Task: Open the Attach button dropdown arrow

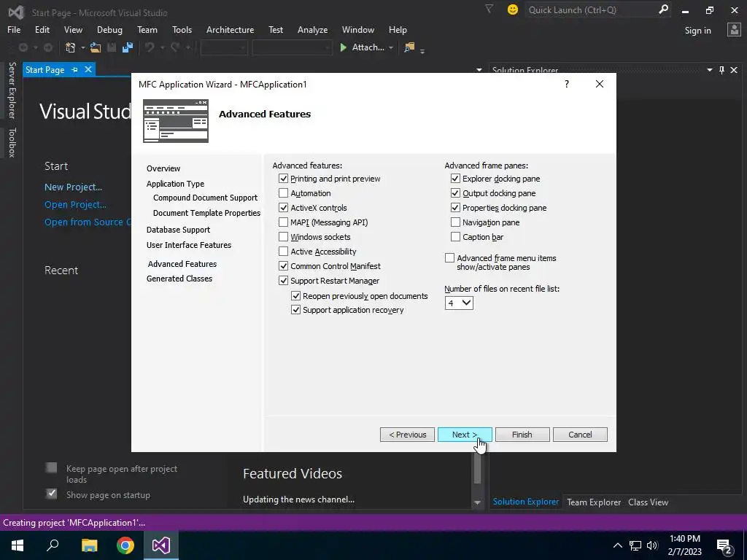Action: (x=391, y=47)
